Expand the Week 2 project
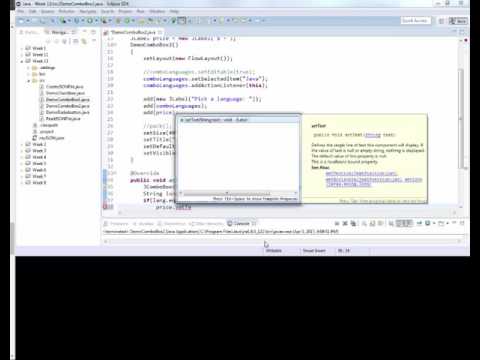The width and height of the screenshot is (480, 360). (x=22, y=144)
